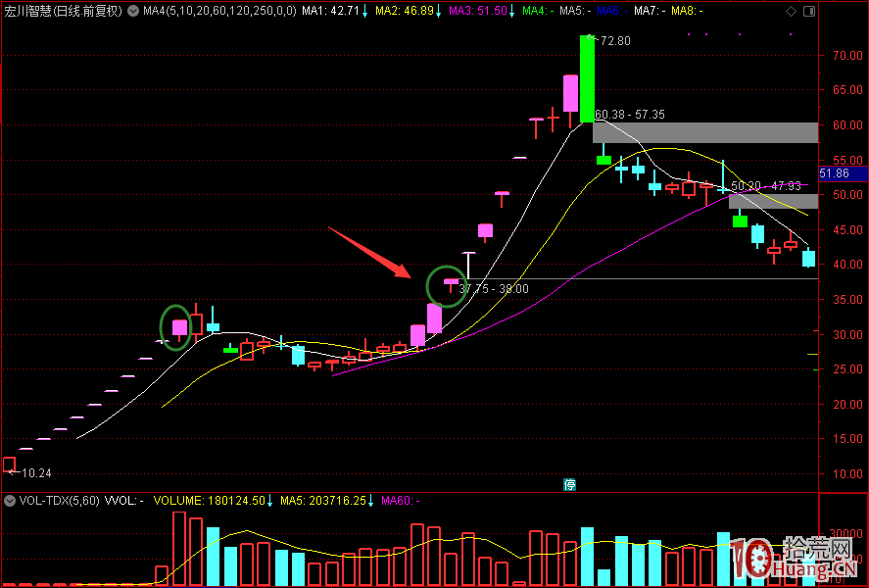Click the 60.38 - 57.35 zone label
This screenshot has height=588, width=869.
[x=630, y=115]
